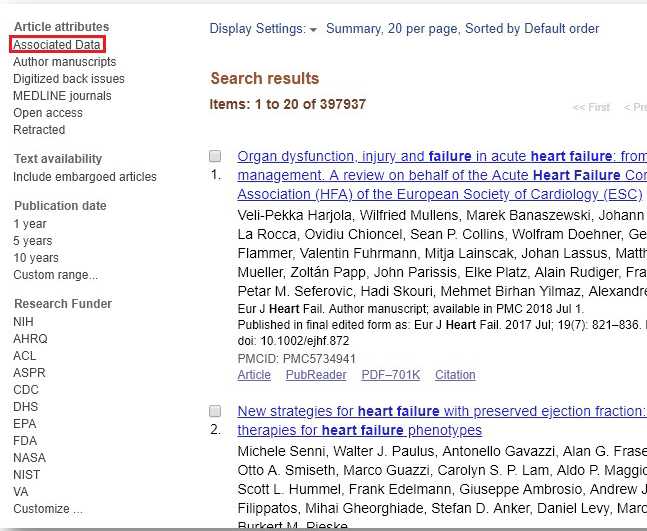Open Citation link for result 1
Screen dimensions: 647x531
455,375
